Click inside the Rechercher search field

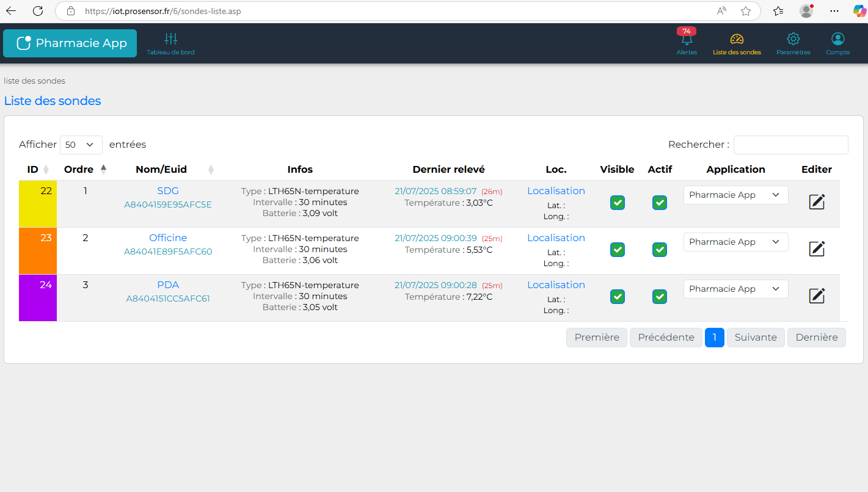(790, 145)
